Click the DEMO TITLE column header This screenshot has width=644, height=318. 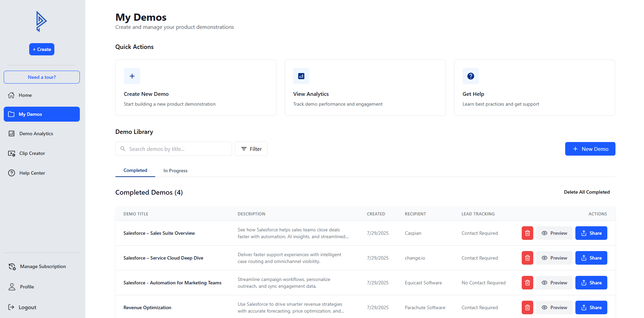point(136,214)
